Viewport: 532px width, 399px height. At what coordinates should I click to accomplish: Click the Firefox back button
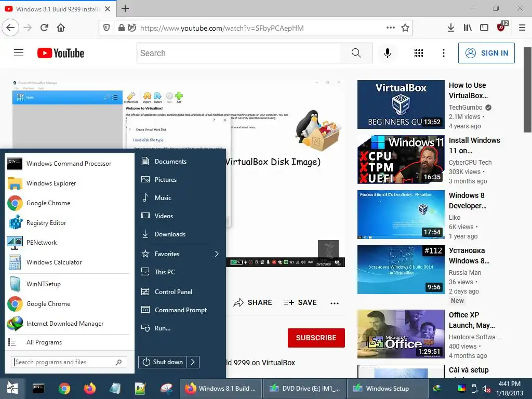(10, 28)
